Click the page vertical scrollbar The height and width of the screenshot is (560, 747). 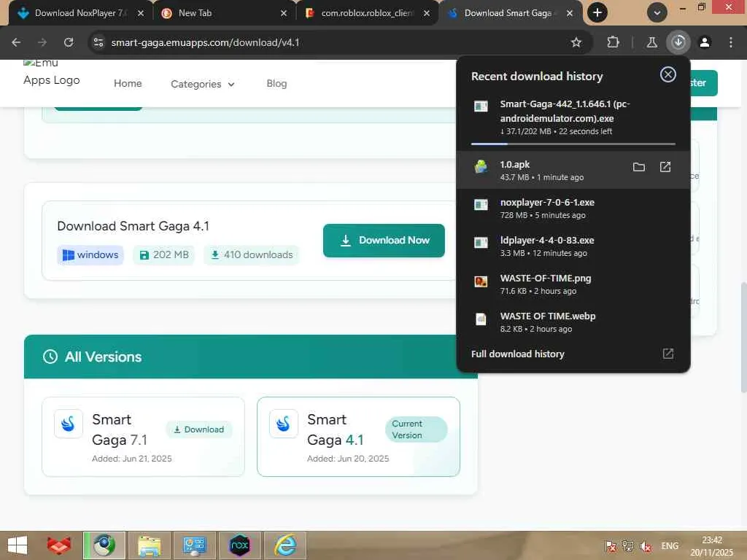click(x=743, y=337)
